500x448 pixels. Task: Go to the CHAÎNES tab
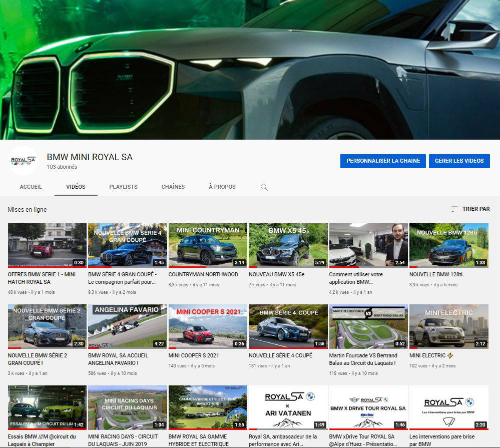click(x=173, y=187)
